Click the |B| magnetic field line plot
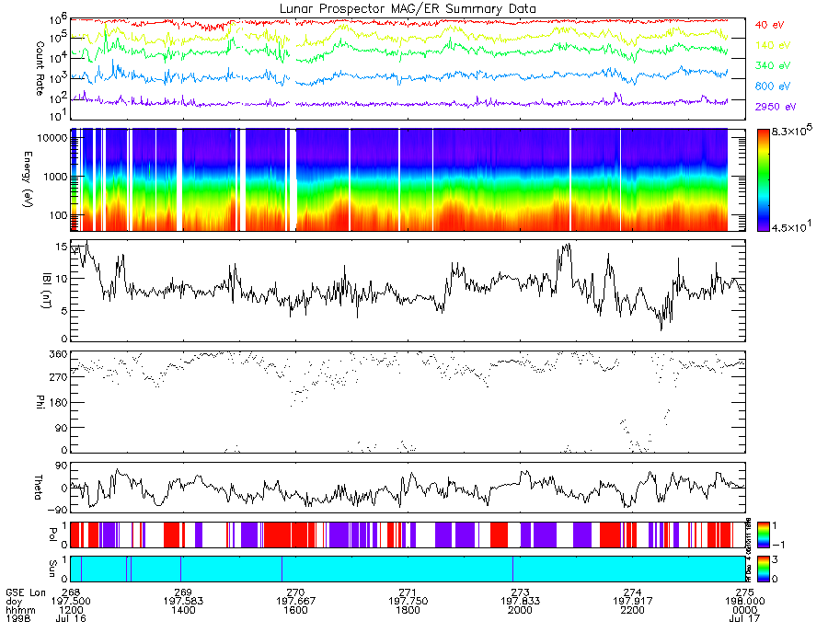The height and width of the screenshot is (644, 828). coord(408,291)
